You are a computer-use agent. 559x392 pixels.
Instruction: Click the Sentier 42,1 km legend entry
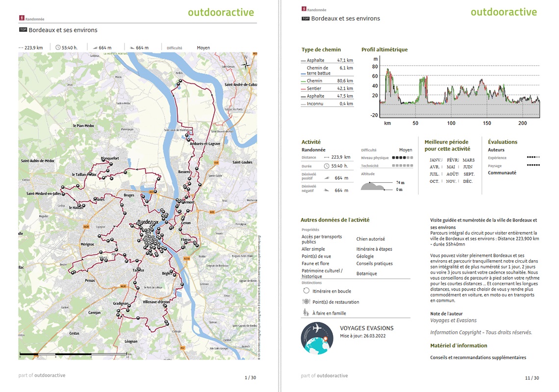tap(327, 88)
